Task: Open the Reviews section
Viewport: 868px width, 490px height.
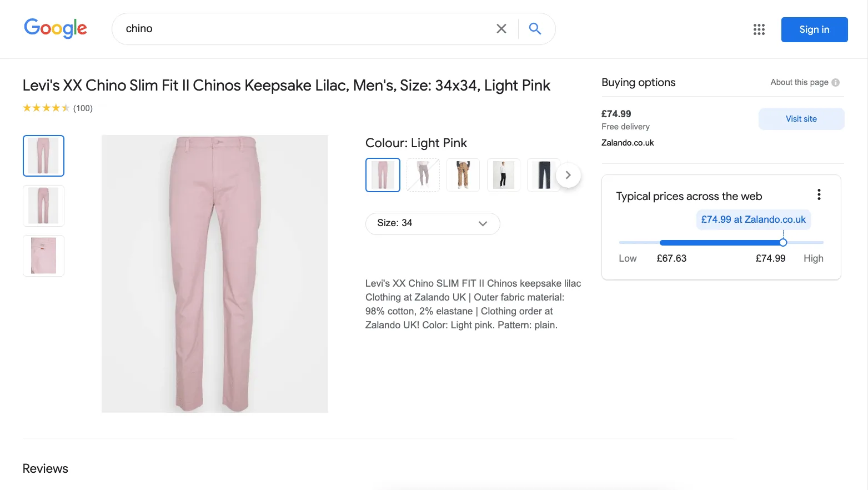Action: 45,468
